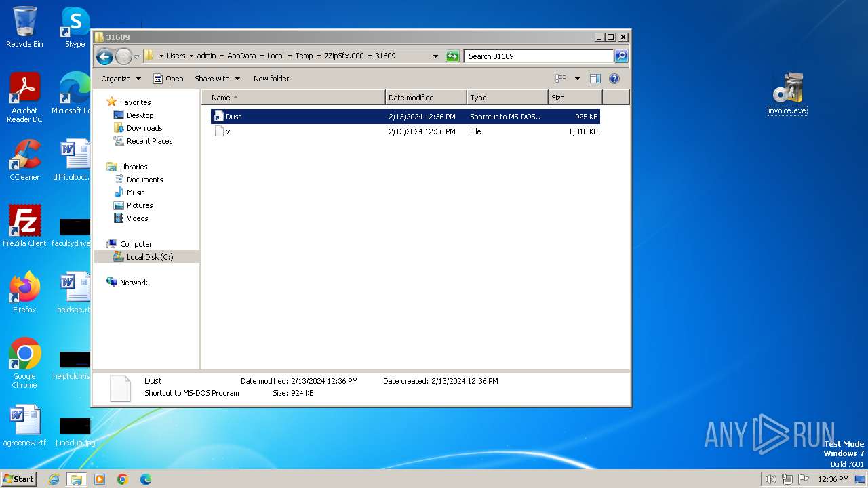Image resolution: width=868 pixels, height=488 pixels.
Task: Click the File Explorer taskbar button
Action: pos(77,479)
